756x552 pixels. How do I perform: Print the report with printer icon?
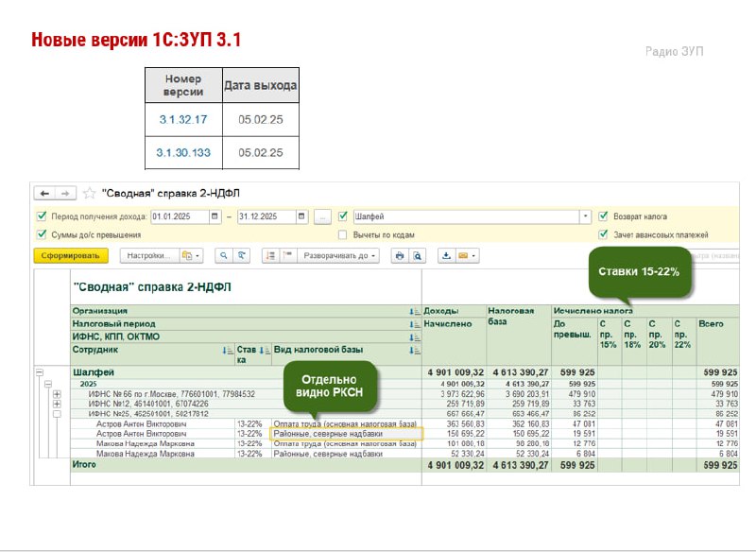[x=400, y=255]
